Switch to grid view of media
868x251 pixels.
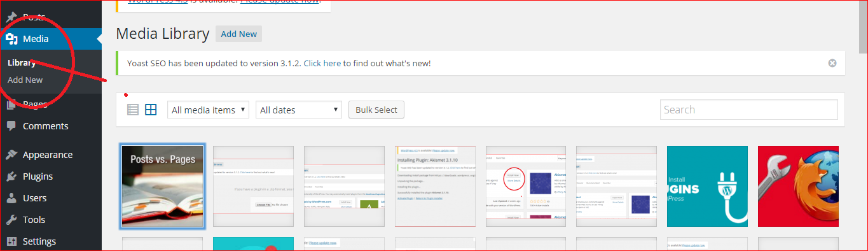[151, 110]
